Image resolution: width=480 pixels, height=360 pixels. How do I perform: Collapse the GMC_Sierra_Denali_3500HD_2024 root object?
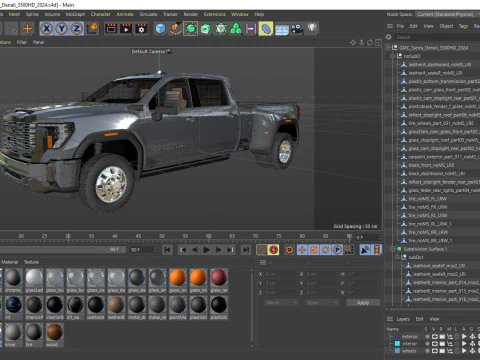(388, 48)
